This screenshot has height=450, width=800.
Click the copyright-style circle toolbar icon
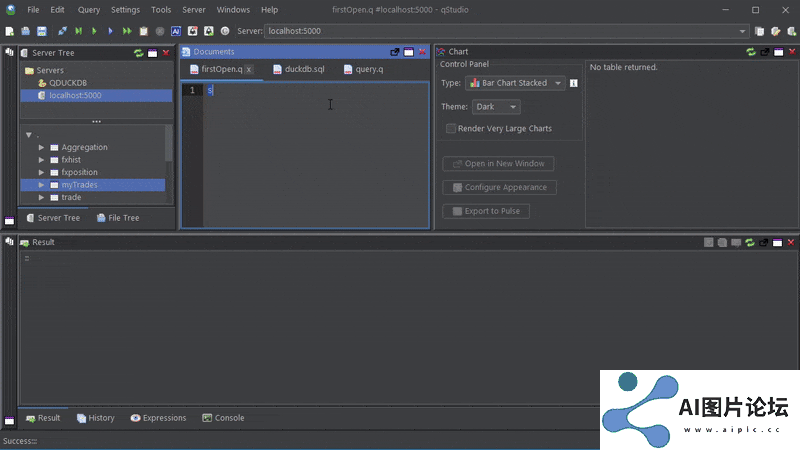pyautogui.click(x=225, y=31)
